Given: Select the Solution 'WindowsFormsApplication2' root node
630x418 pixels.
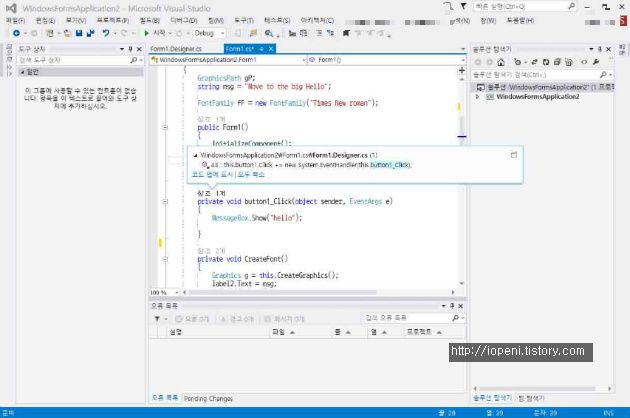Looking at the screenshot, I should (544, 87).
